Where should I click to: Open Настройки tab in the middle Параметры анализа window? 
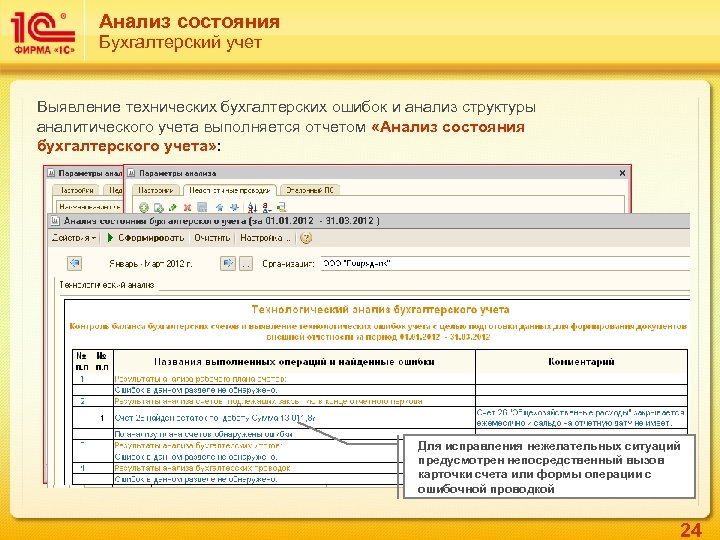point(156,190)
